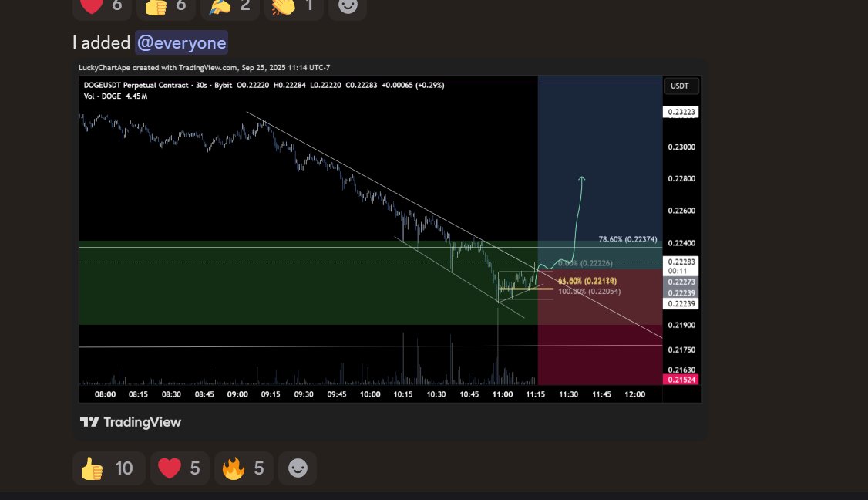Screen dimensions: 868x500
Task: Click the 12:00 time axis label
Action: click(x=635, y=394)
